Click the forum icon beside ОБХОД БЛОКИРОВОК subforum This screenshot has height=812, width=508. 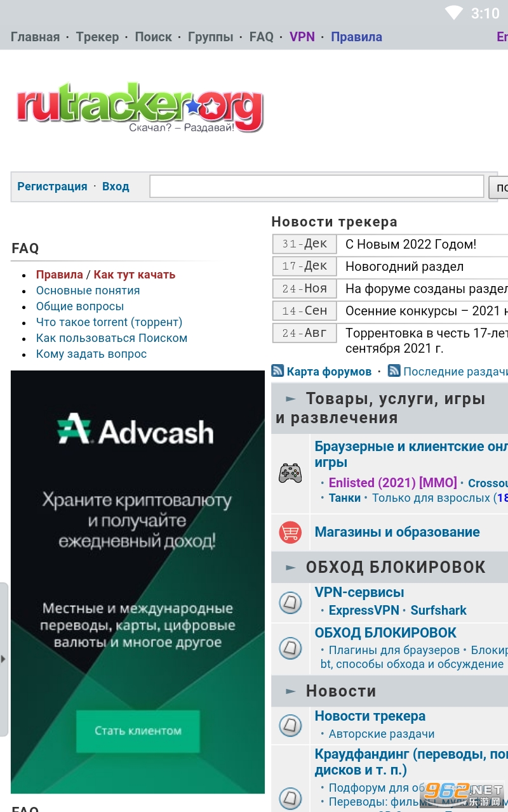pos(290,648)
